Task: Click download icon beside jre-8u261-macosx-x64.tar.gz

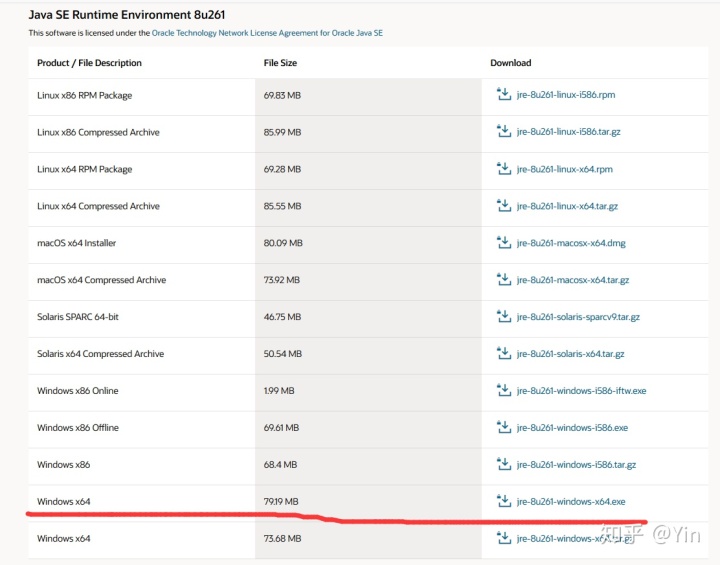Action: (x=504, y=279)
